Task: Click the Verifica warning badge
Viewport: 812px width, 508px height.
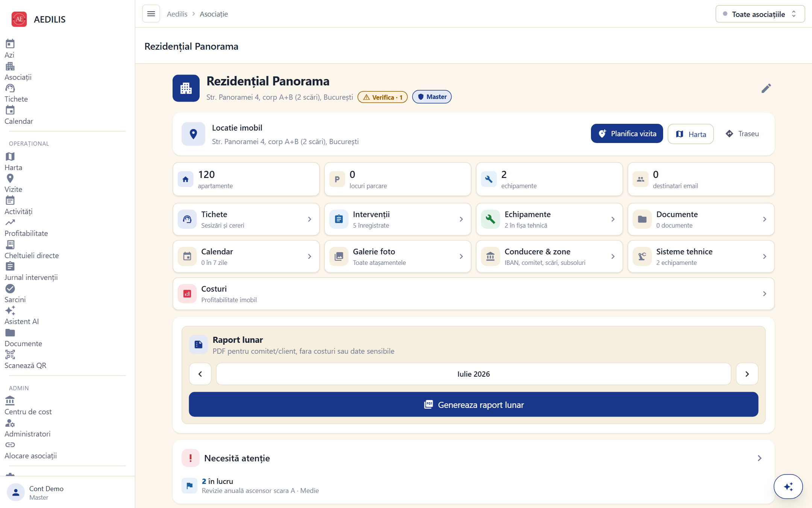Action: [x=382, y=97]
